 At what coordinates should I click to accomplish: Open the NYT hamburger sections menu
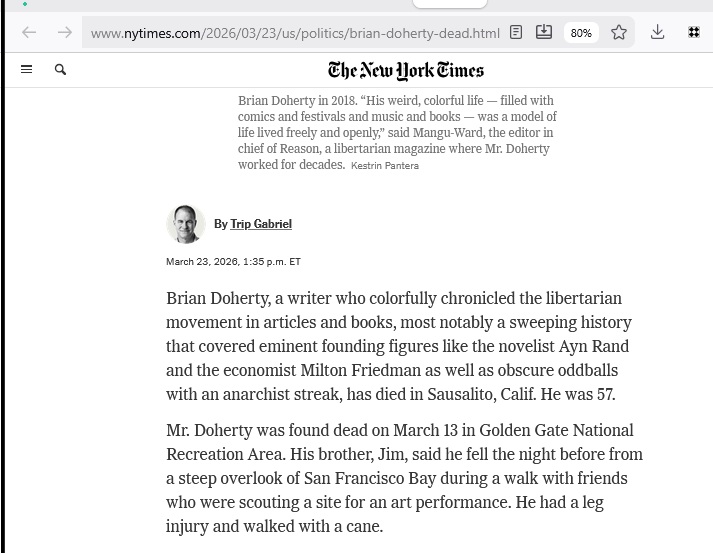(x=27, y=70)
